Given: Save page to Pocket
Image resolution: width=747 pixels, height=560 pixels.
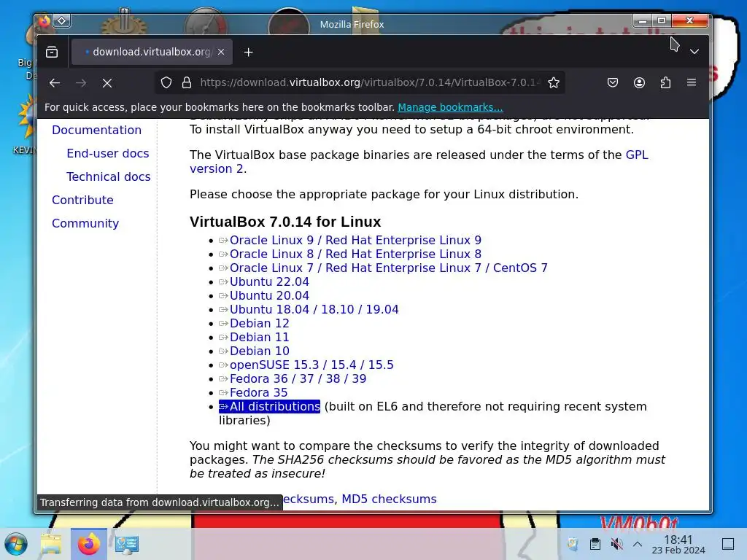Looking at the screenshot, I should pyautogui.click(x=613, y=82).
